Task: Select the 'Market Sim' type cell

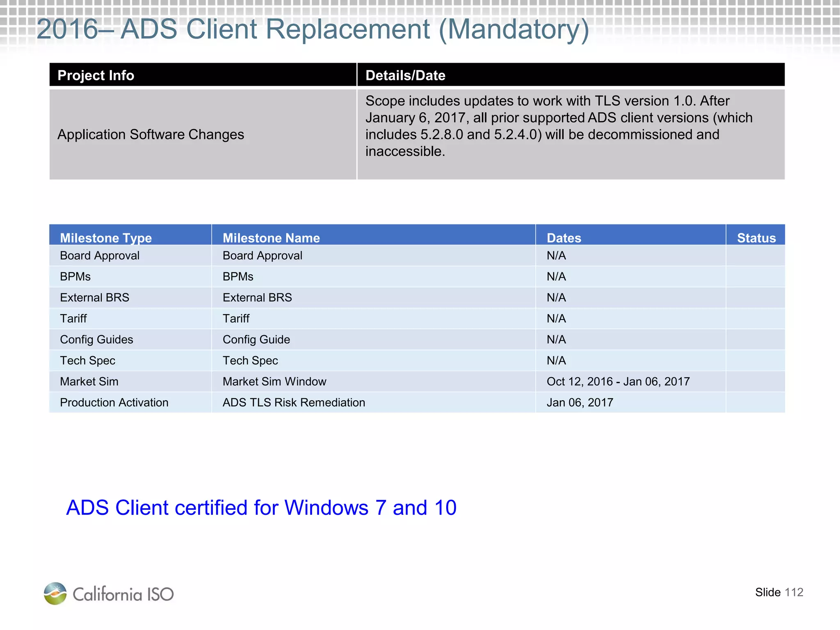Action: pyautogui.click(x=130, y=381)
